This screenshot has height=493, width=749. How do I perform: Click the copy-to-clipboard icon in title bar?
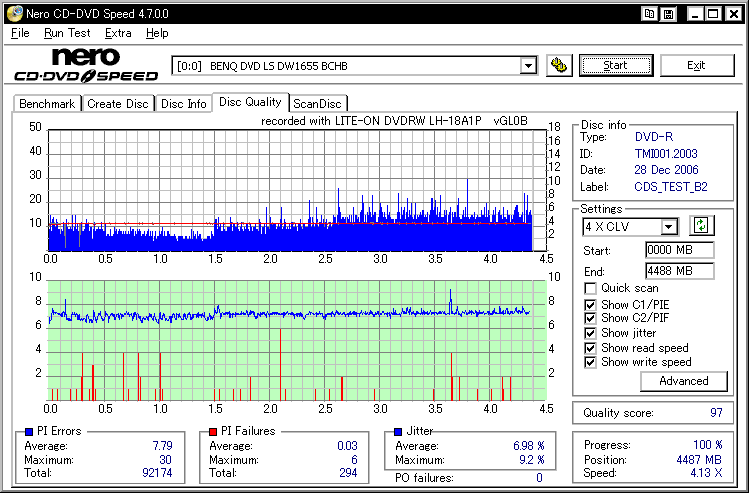click(x=650, y=14)
